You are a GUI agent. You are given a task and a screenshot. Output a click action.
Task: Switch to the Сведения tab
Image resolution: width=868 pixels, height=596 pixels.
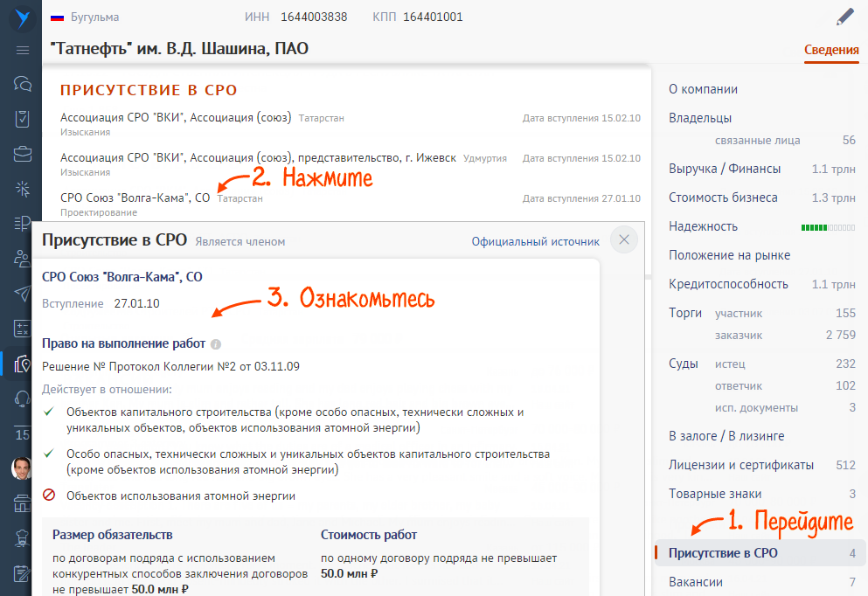point(831,50)
